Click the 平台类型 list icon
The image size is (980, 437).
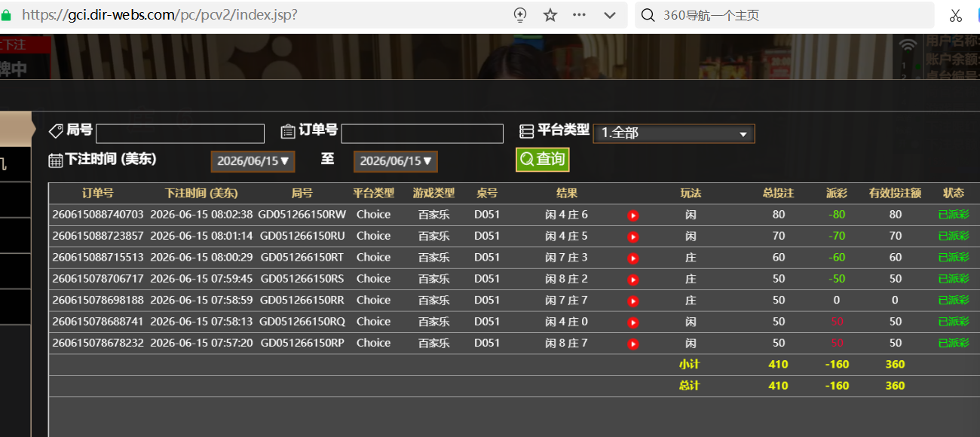click(x=527, y=131)
